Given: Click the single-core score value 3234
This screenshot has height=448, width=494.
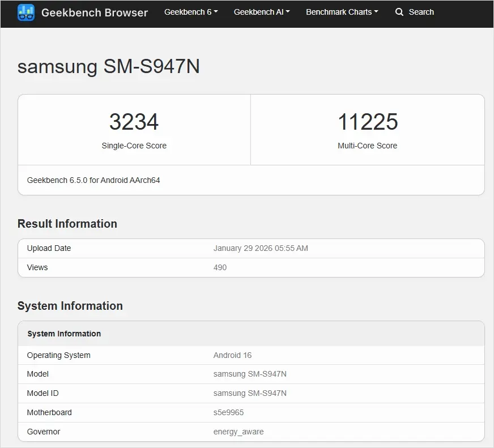Looking at the screenshot, I should (134, 122).
